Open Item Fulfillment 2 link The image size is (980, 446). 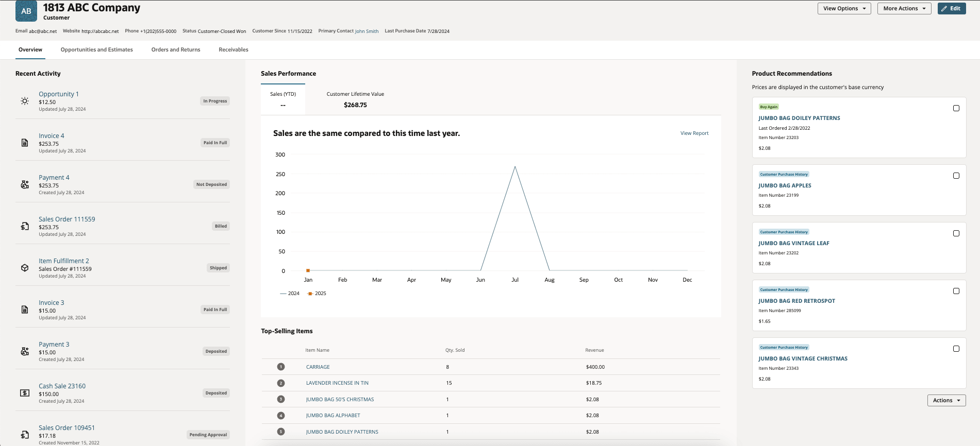[x=64, y=261]
